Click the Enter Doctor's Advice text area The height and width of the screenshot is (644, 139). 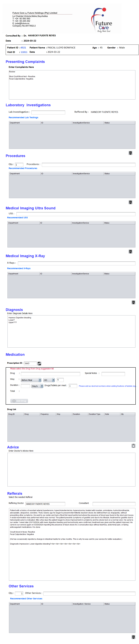coord(71,469)
